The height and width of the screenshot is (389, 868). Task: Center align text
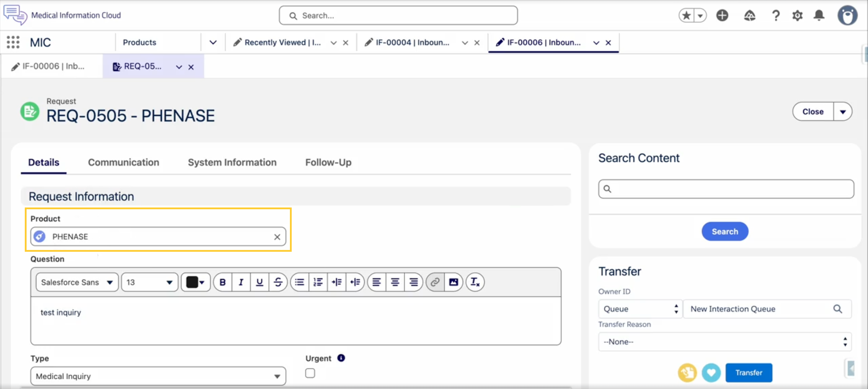pyautogui.click(x=395, y=282)
